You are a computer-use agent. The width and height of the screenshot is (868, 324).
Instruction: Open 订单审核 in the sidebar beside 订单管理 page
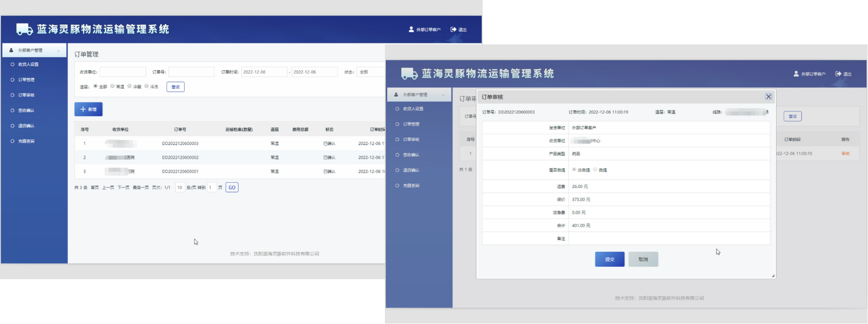(x=26, y=95)
